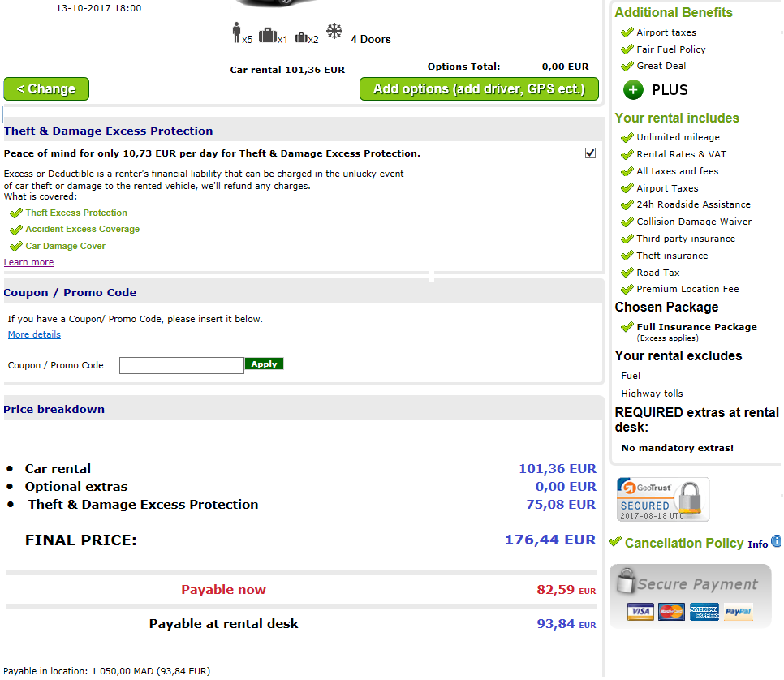Open More details about coupons
Screen dimensions: 784x680
click(x=34, y=334)
